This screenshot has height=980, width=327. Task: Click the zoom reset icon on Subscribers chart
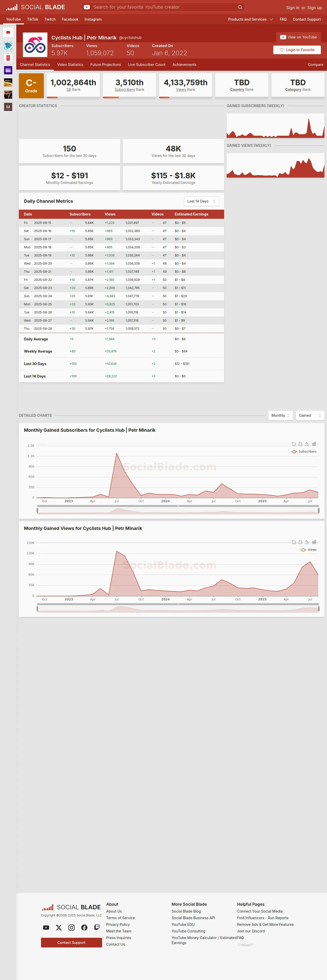click(300, 444)
